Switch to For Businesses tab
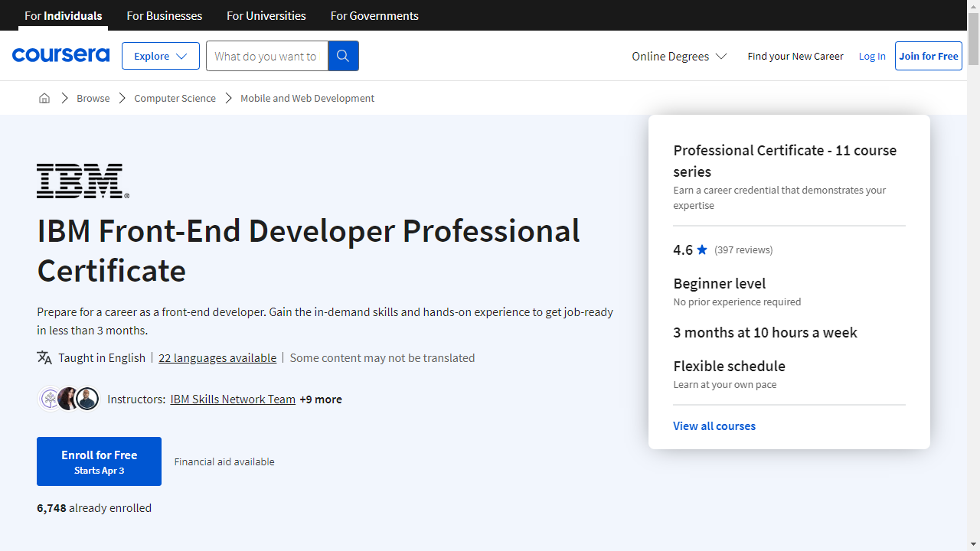This screenshot has width=980, height=551. click(165, 15)
